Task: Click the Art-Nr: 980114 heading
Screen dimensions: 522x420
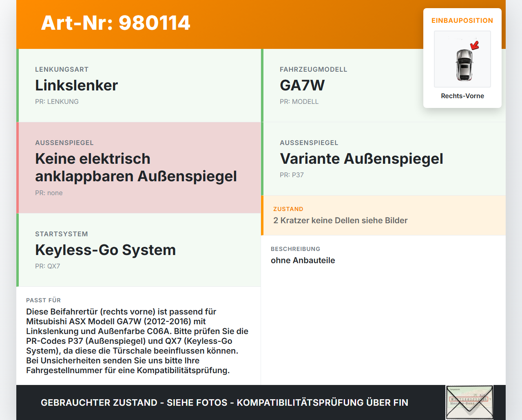Action: pos(115,23)
